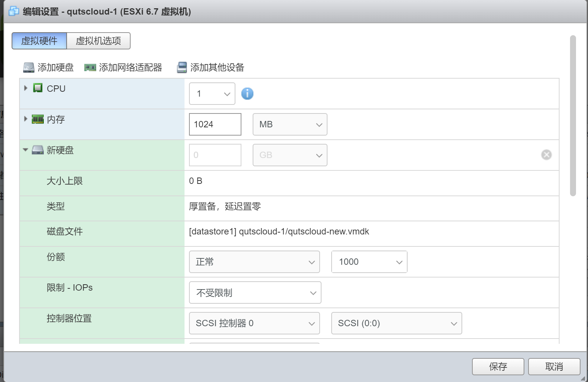Click the qutscloud-new.vmdk disk file path
588x382 pixels.
point(279,231)
